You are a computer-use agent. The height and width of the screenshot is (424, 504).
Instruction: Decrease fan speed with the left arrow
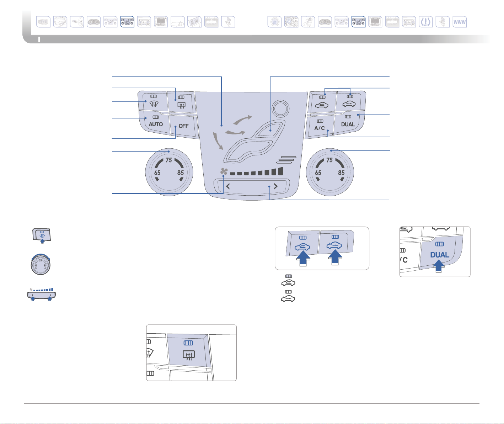coord(228,186)
